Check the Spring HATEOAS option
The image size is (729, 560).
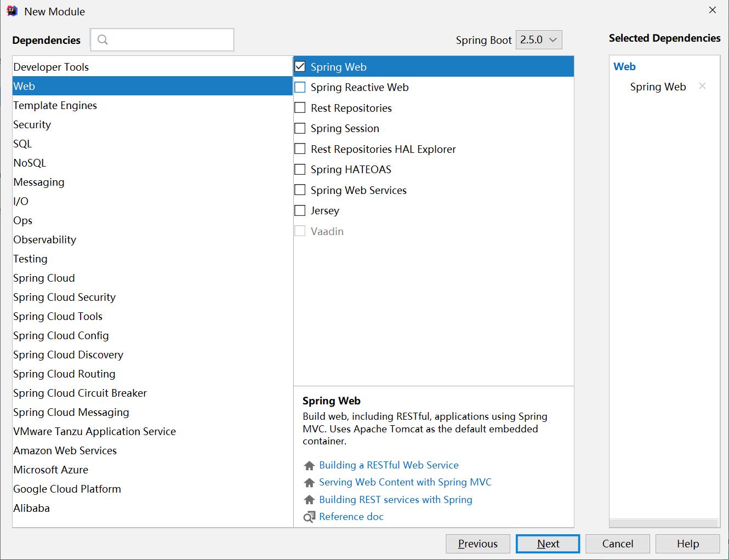pos(300,169)
